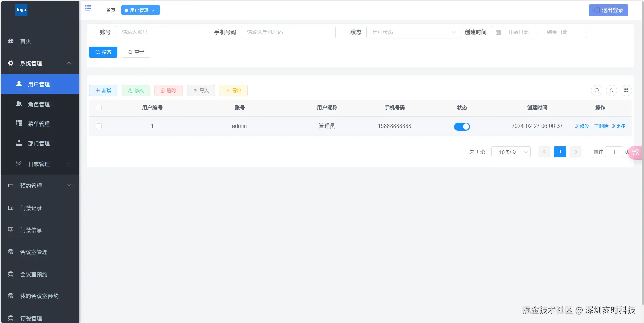Expand the 日志管理 submenu chevron
The height and width of the screenshot is (323, 644).
click(69, 164)
